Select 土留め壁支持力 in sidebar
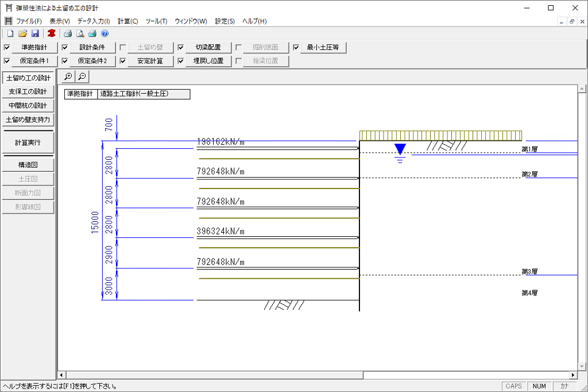 [x=28, y=120]
